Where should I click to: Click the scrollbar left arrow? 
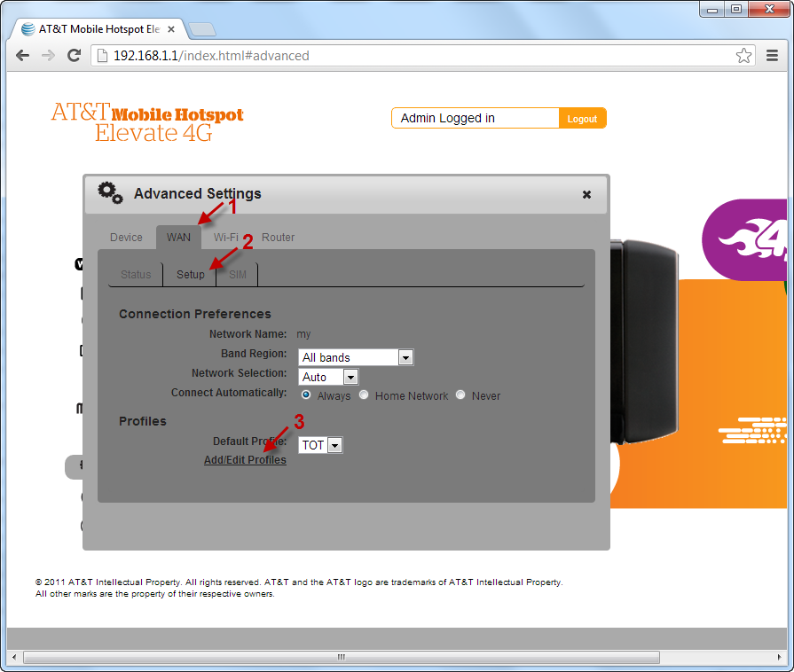pyautogui.click(x=14, y=657)
